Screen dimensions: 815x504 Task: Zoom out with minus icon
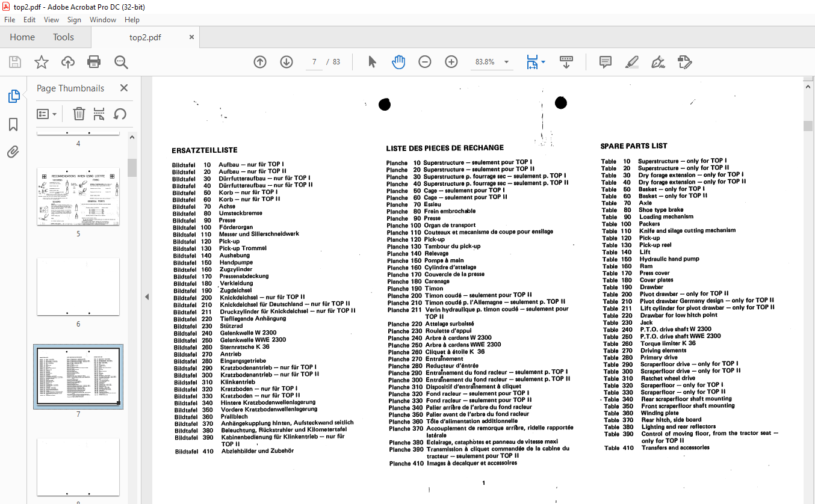(425, 62)
